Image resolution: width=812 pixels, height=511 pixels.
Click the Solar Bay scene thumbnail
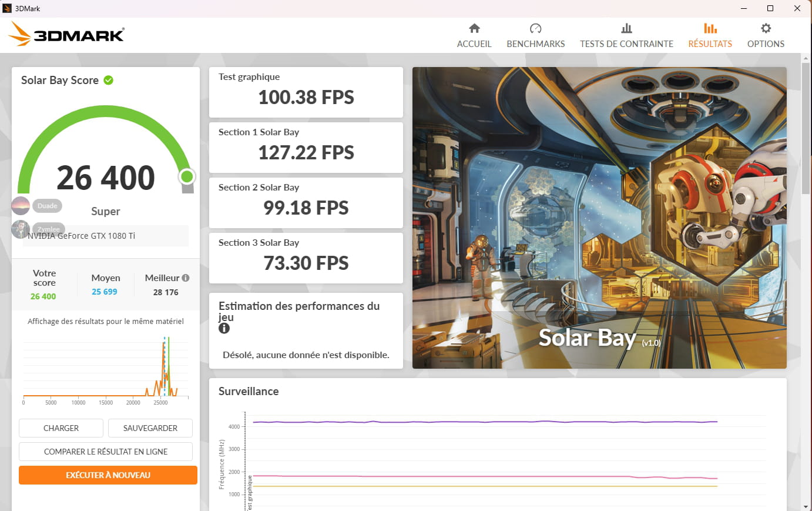tap(599, 218)
